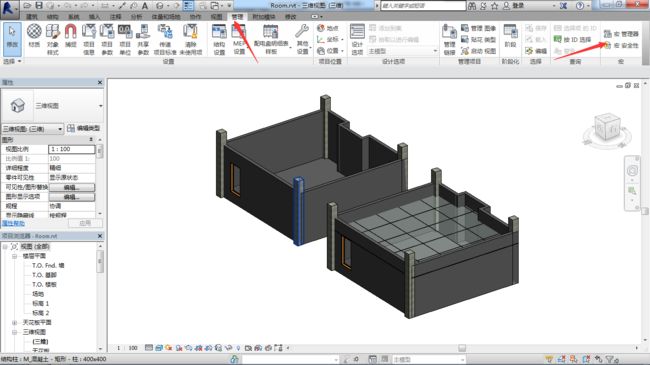Close the Properties panel

pyautogui.click(x=100, y=83)
